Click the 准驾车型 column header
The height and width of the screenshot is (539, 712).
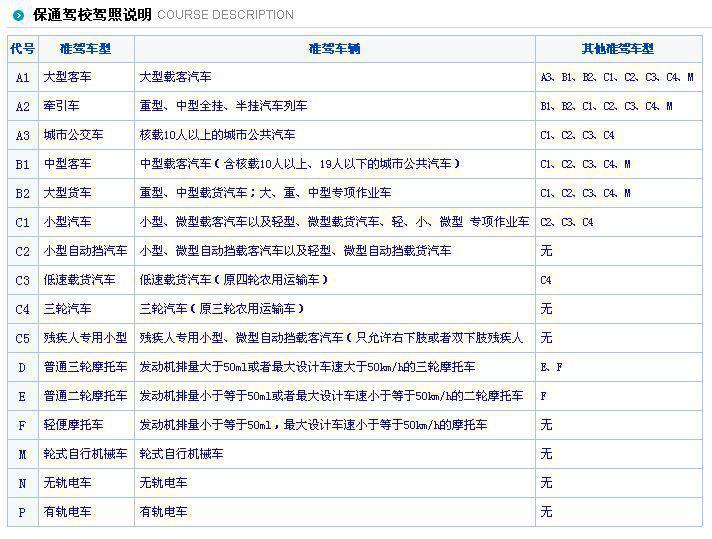point(85,49)
